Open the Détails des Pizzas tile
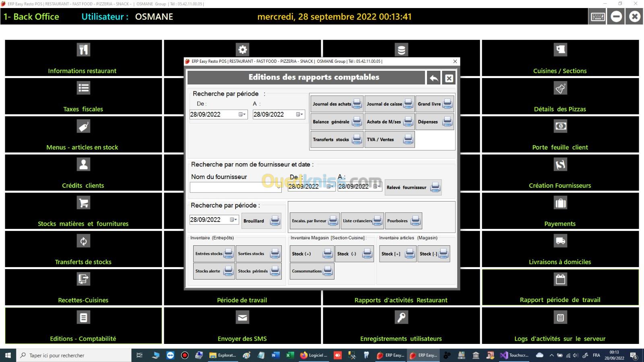 click(560, 96)
